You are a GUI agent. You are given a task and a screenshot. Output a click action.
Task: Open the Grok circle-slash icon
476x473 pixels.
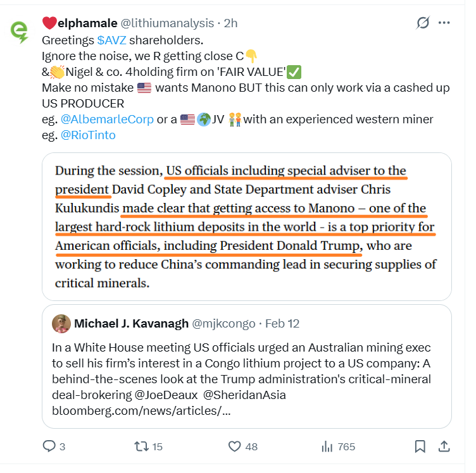coord(422,23)
